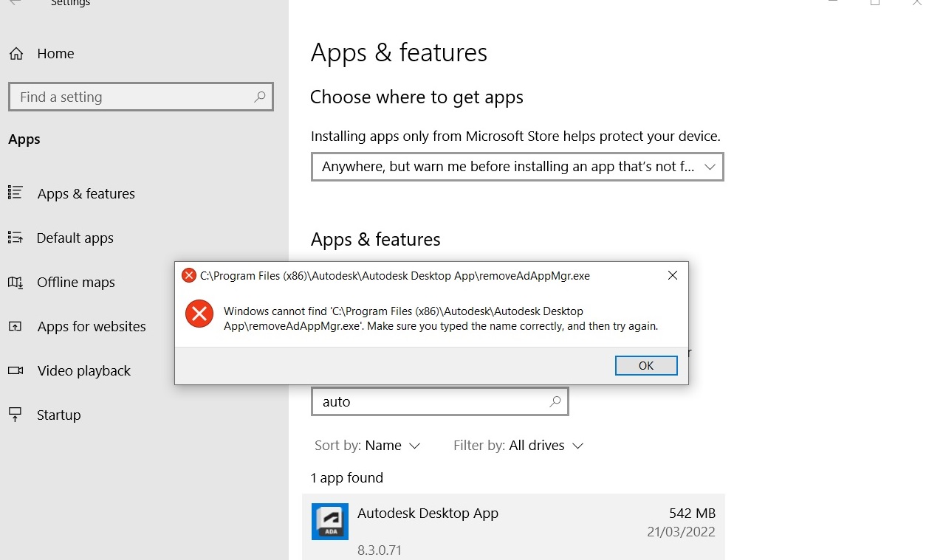
Task: Click the magnifier in the Find a setting box
Action: coord(259,97)
